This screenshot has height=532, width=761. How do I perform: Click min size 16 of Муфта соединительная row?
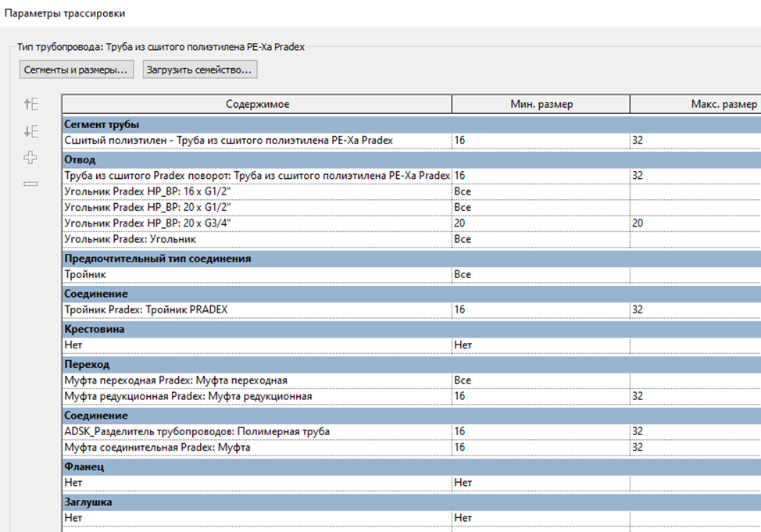[541, 448]
